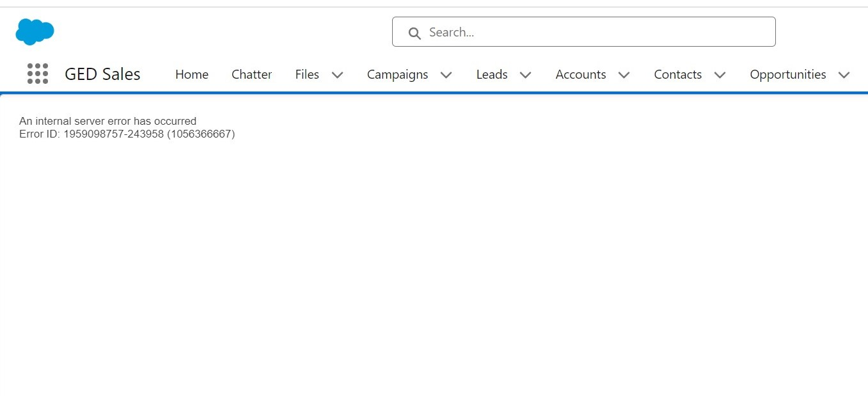The image size is (868, 396).
Task: Switch to the Opportunities tab
Action: [x=788, y=75]
